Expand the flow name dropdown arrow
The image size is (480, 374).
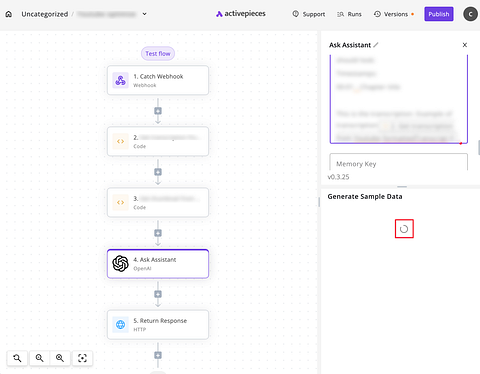coord(144,14)
